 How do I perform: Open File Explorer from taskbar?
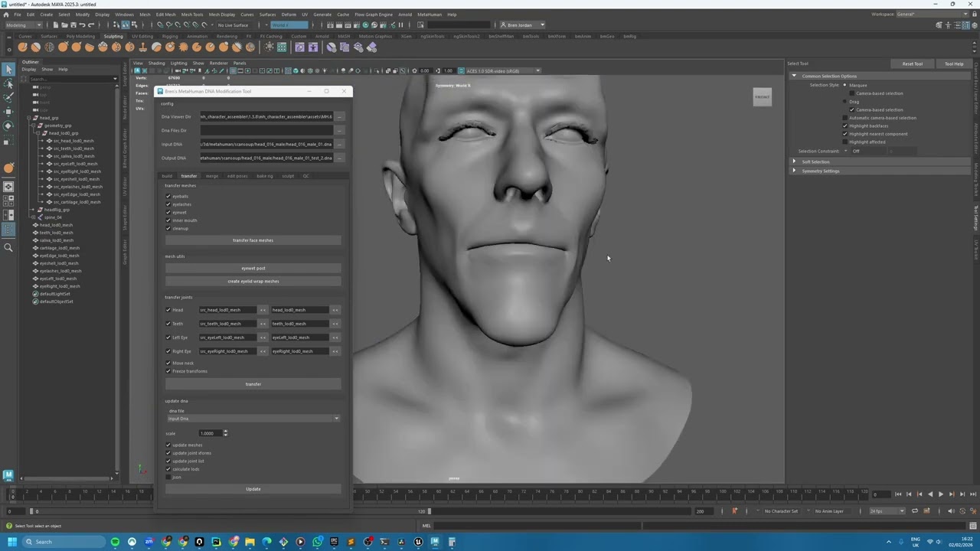(250, 542)
